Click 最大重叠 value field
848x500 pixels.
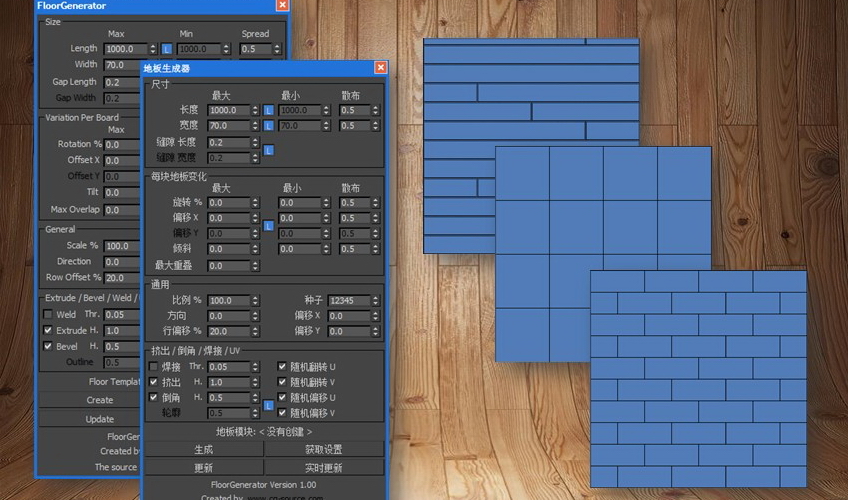click(229, 266)
